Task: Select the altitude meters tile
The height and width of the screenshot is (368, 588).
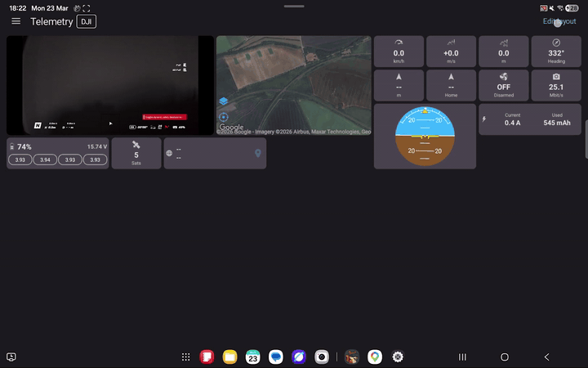Action: pyautogui.click(x=504, y=52)
